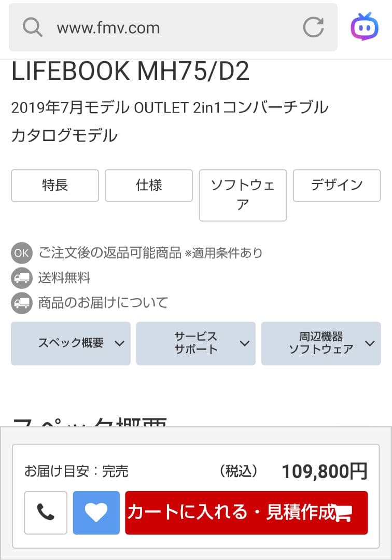Tap the phone call icon in bottom bar
Screen dimensions: 392x560
45,512
